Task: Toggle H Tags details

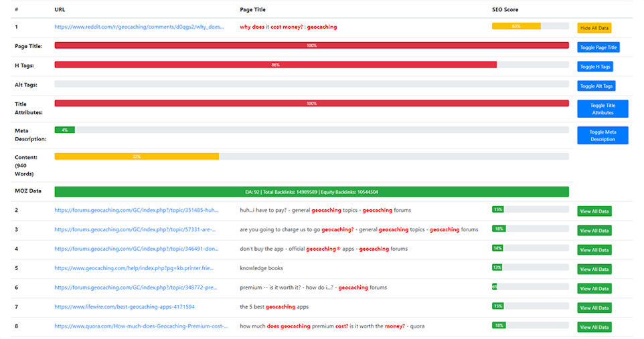Action: [594, 67]
